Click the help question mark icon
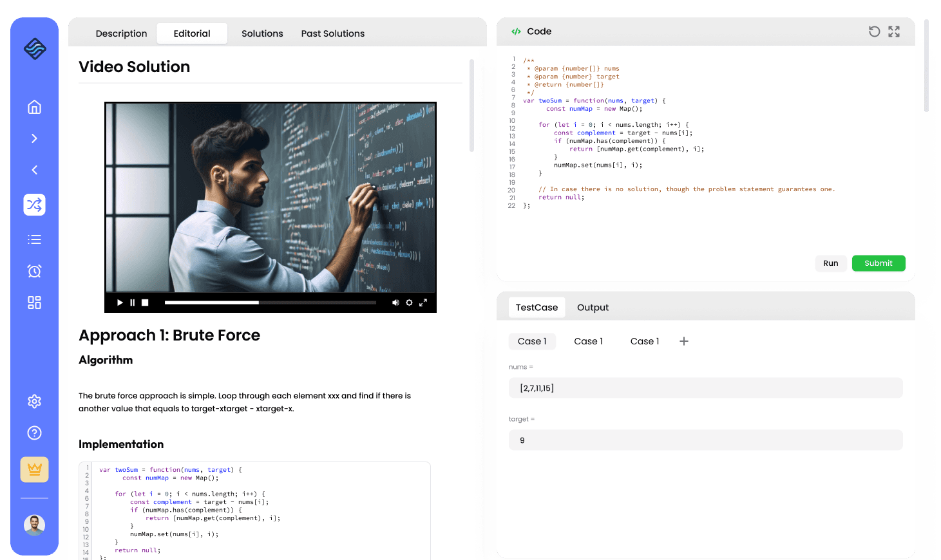The image size is (941, 560). 34,433
